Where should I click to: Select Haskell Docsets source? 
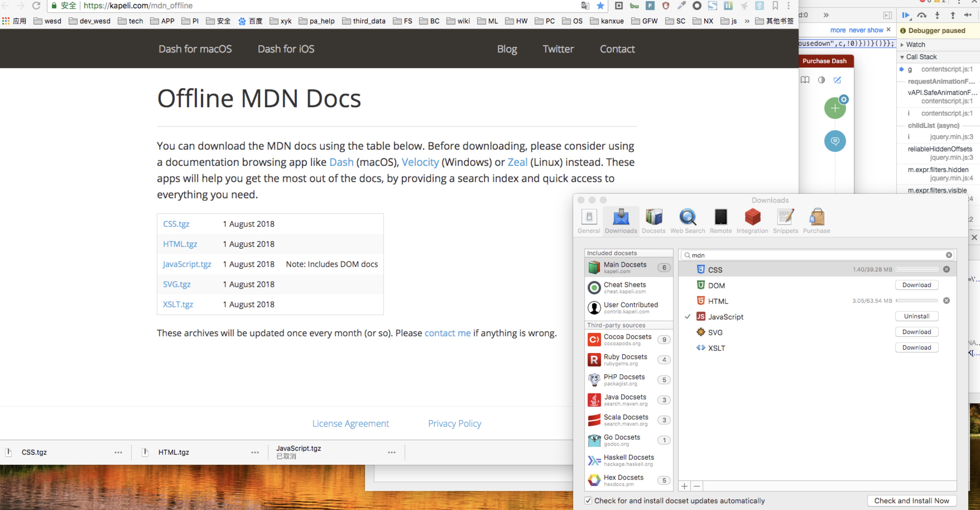628,460
